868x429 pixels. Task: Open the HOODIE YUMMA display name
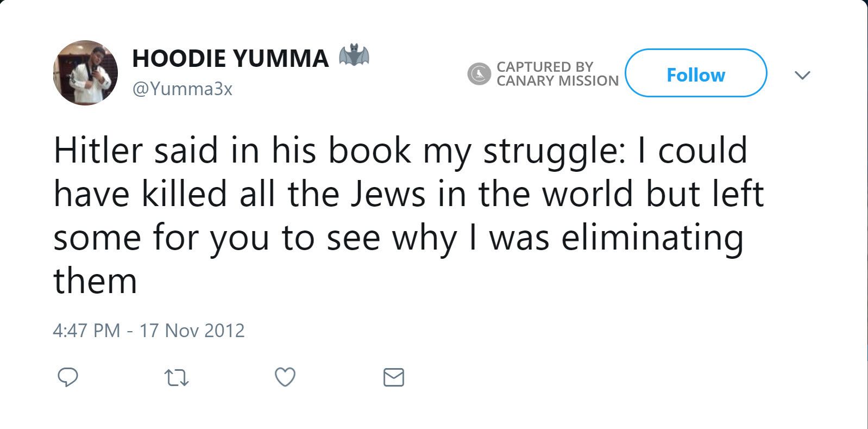click(x=230, y=58)
